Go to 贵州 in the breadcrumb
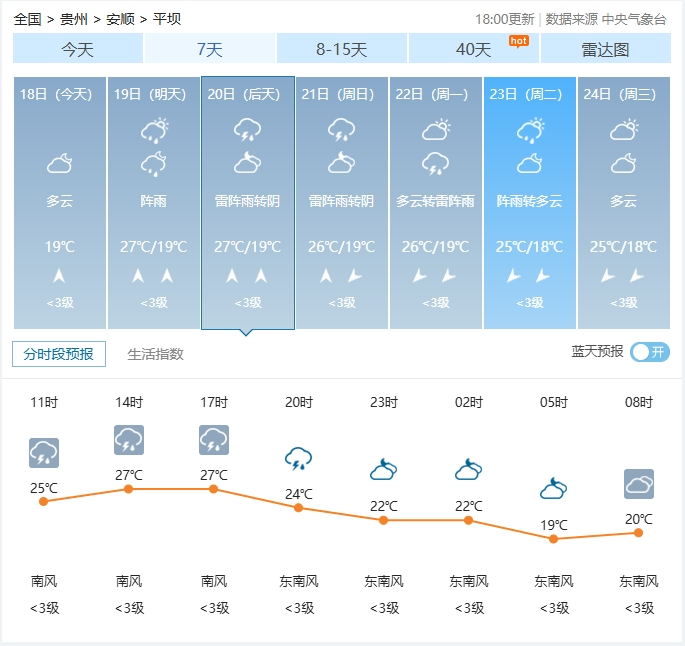The width and height of the screenshot is (685, 646). tap(73, 19)
